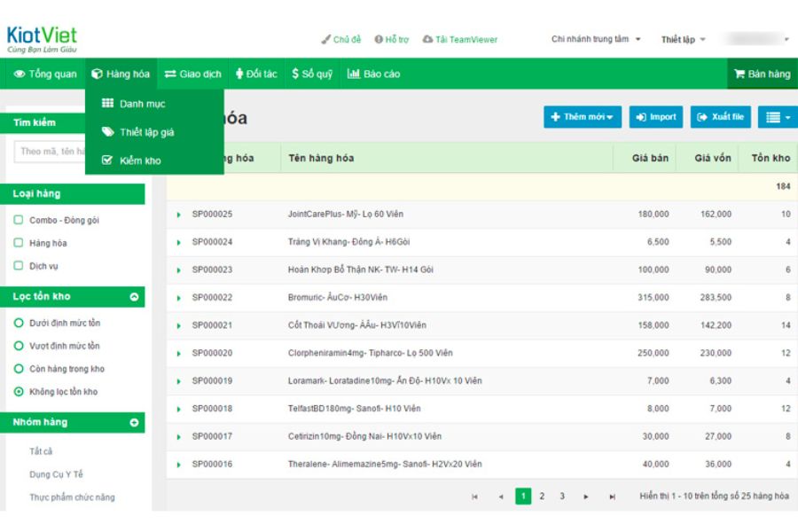This screenshot has width=798, height=532.
Task: Sort by Giá bán column header
Action: (650, 159)
